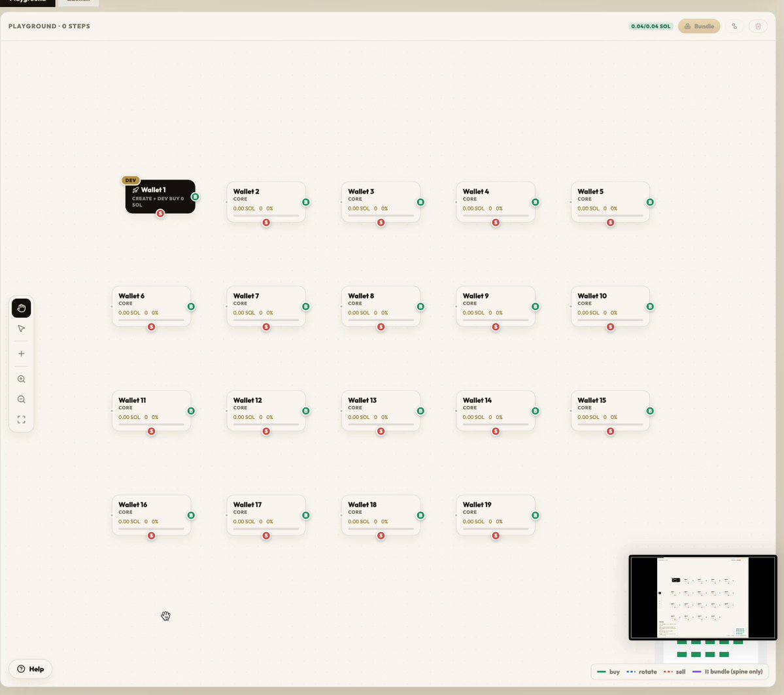The image size is (784, 695).
Task: Click the bundle (spine only) legend entry
Action: pyautogui.click(x=728, y=672)
